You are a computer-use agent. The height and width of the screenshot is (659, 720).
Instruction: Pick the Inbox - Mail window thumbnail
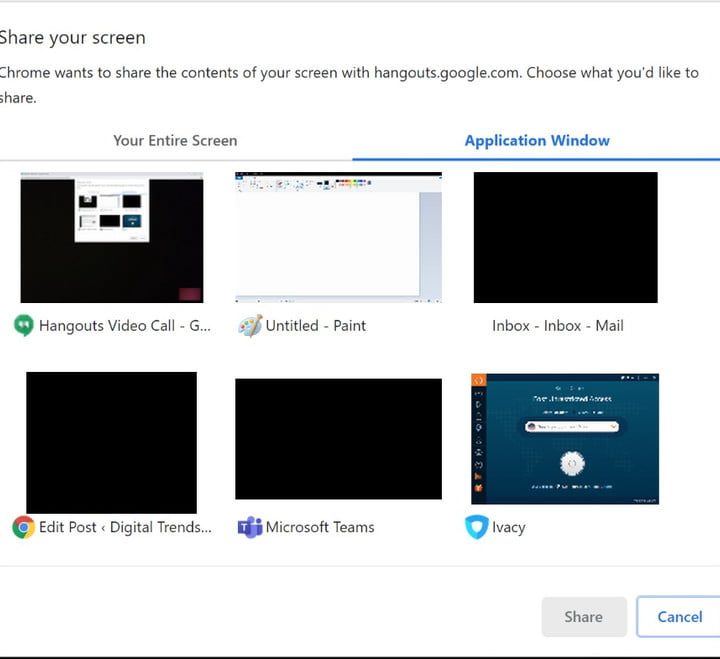point(565,237)
